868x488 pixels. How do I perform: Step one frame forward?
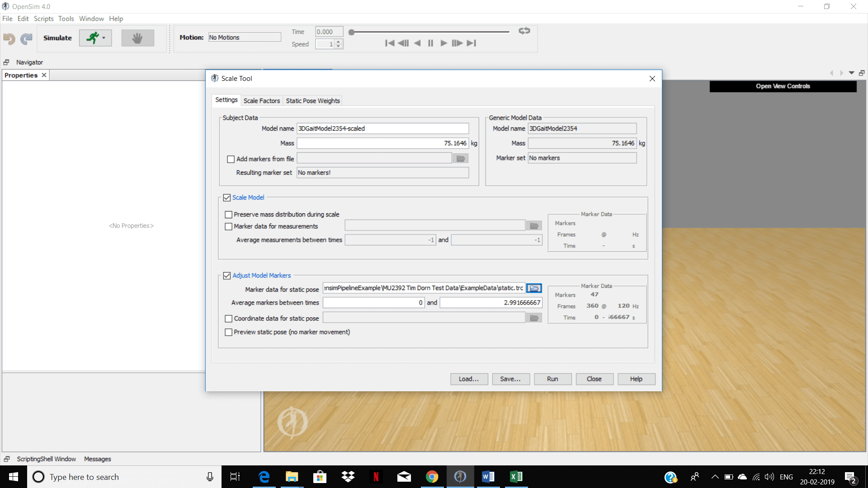(x=457, y=43)
